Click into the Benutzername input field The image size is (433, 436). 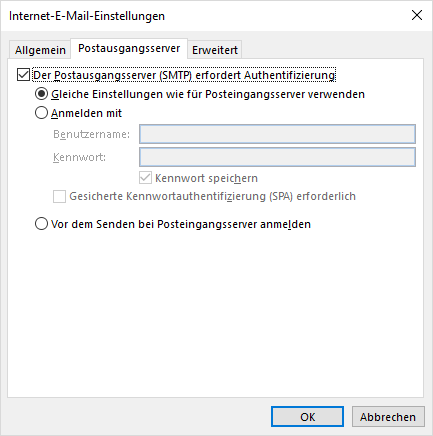pyautogui.click(x=277, y=134)
